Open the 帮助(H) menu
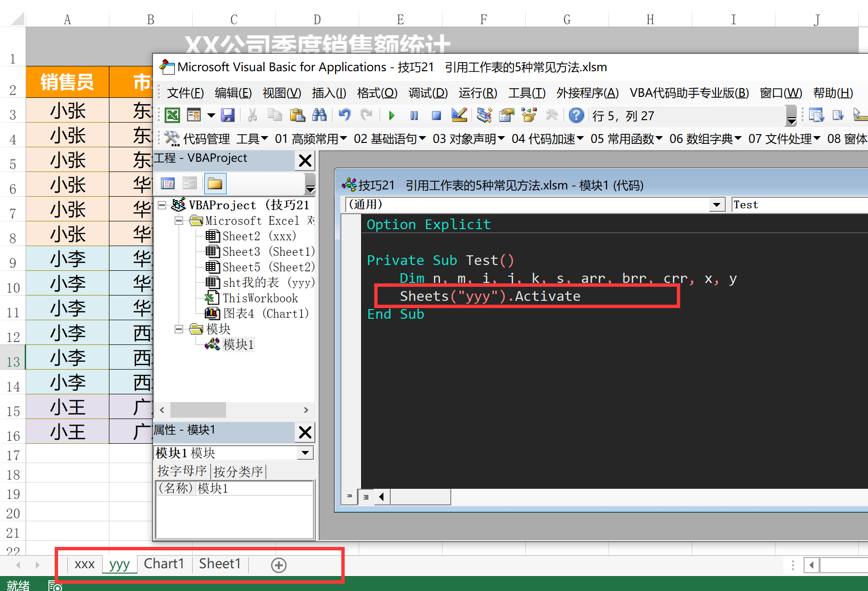This screenshot has height=591, width=868. point(833,93)
